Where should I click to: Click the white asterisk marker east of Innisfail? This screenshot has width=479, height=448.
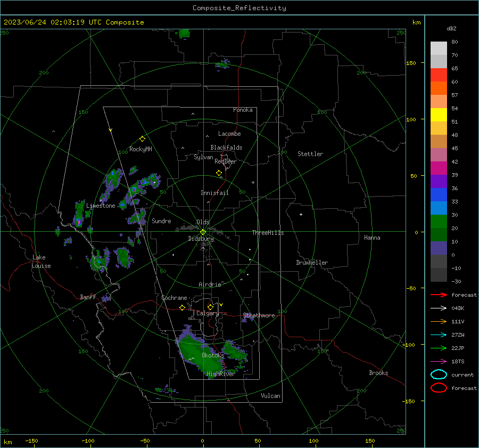click(x=253, y=183)
